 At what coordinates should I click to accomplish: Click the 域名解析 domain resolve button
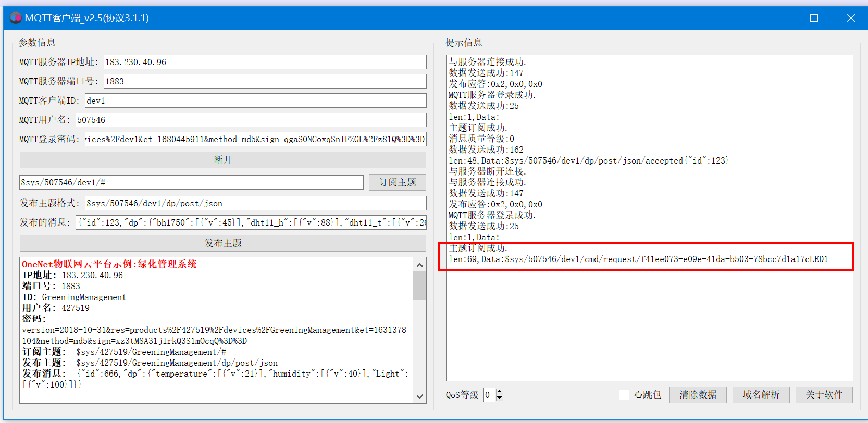[x=761, y=395]
